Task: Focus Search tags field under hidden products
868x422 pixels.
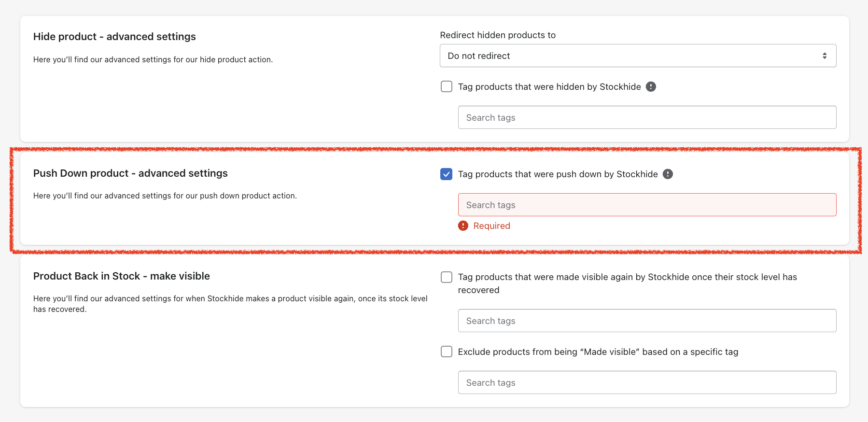Action: click(x=647, y=117)
